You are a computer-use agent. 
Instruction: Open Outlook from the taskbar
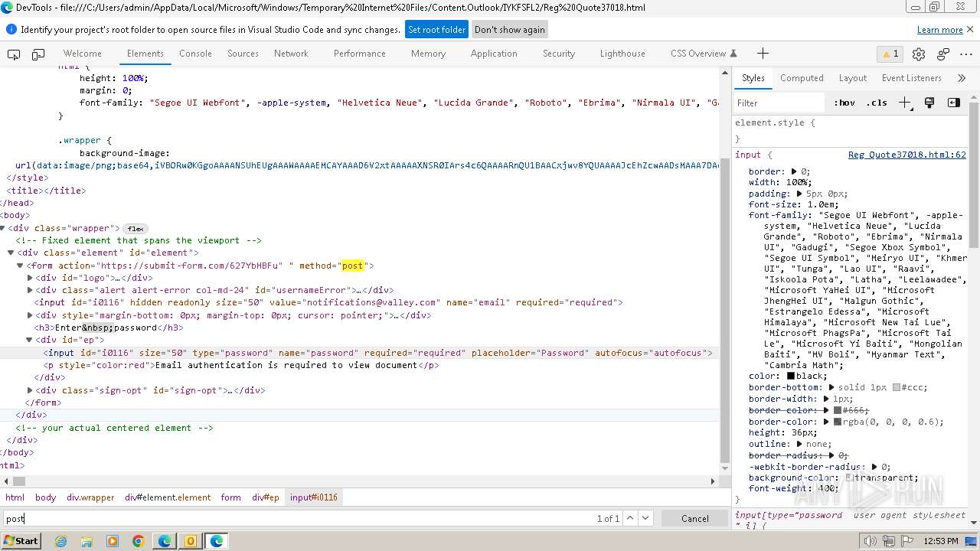(191, 541)
